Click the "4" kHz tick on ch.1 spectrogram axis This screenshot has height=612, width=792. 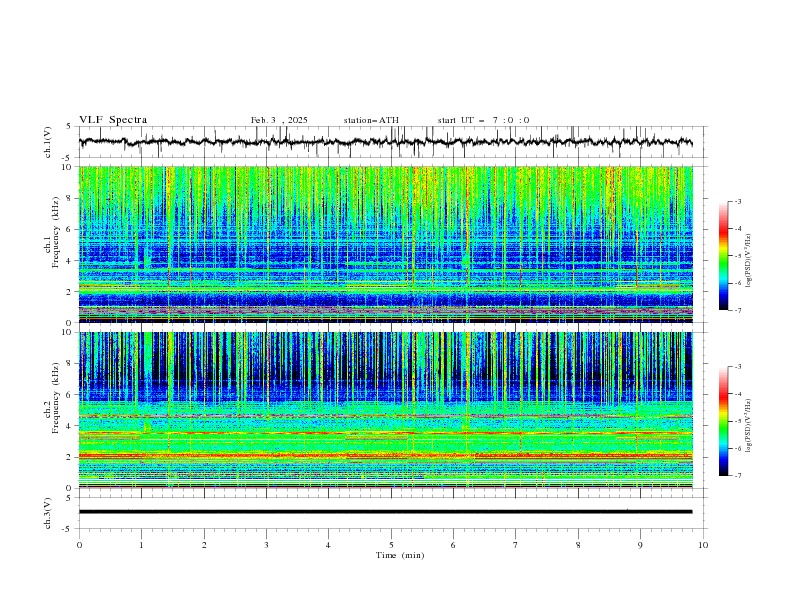pyautogui.click(x=71, y=261)
